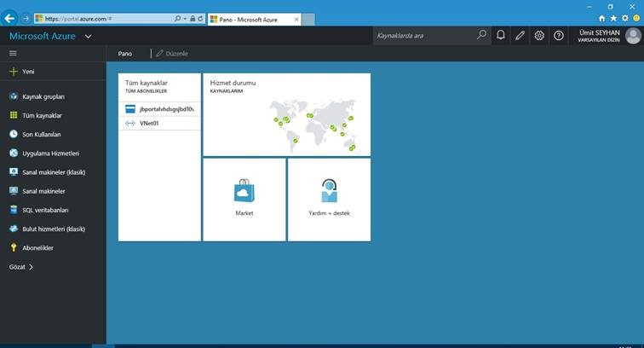The width and height of the screenshot is (644, 348).
Task: Click browser back arrow button
Action: (9, 18)
